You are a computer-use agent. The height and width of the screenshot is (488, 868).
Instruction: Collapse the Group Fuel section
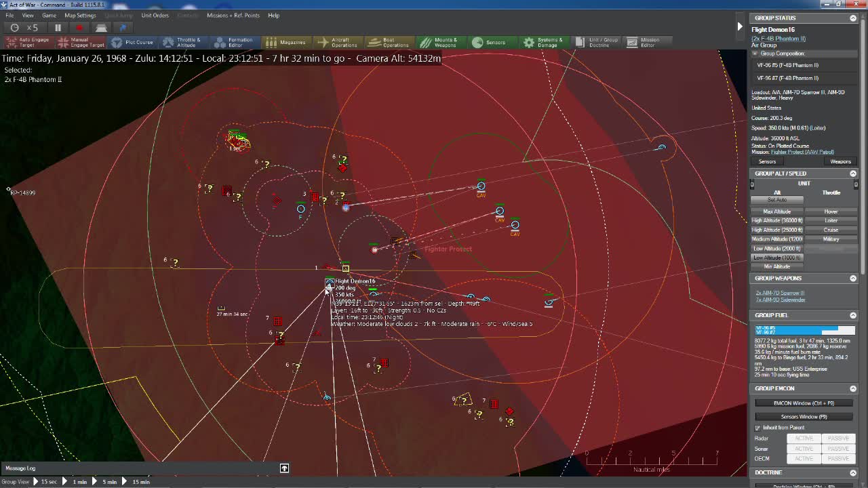click(x=853, y=315)
